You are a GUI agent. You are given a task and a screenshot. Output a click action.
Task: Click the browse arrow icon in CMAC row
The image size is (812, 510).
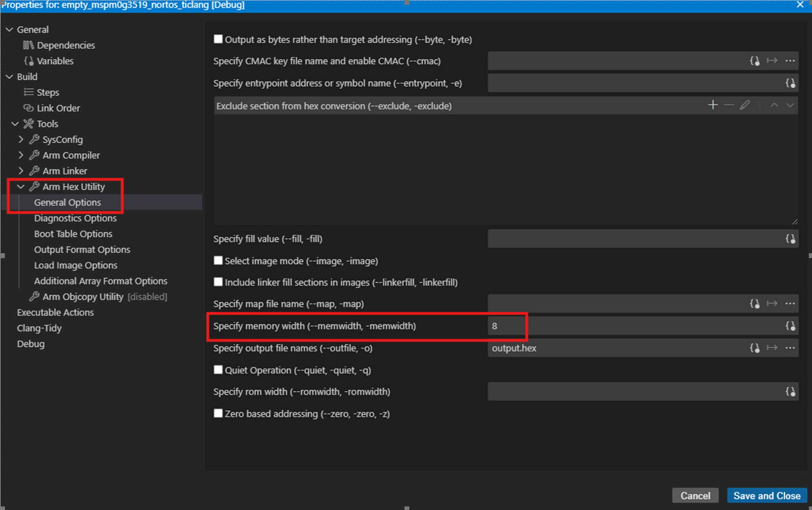click(x=772, y=61)
